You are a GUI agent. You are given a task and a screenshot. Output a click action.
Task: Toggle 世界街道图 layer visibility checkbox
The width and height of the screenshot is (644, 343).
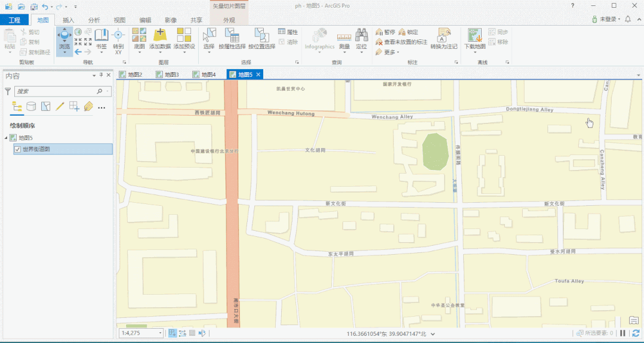coord(17,149)
